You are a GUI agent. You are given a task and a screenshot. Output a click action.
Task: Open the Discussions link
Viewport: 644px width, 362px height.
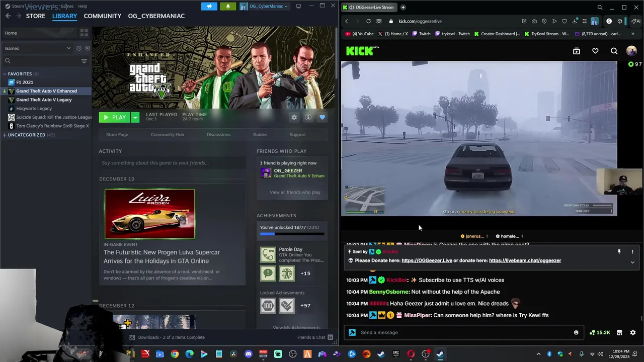(218, 134)
